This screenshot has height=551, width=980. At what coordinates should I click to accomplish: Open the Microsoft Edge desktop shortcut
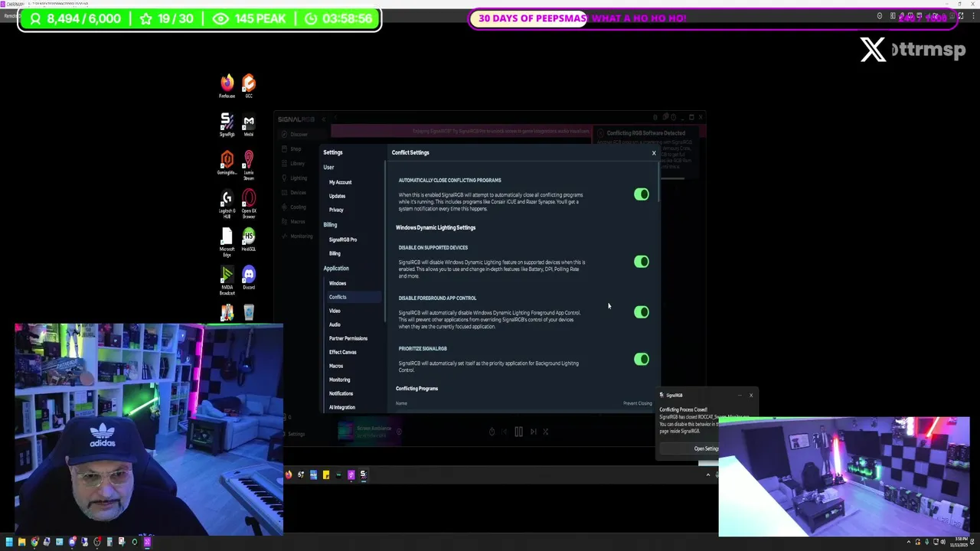click(227, 241)
